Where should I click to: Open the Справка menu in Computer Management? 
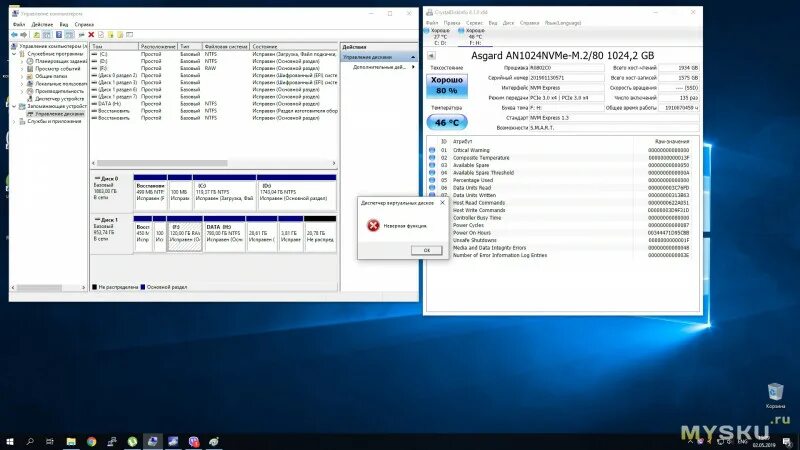point(84,24)
